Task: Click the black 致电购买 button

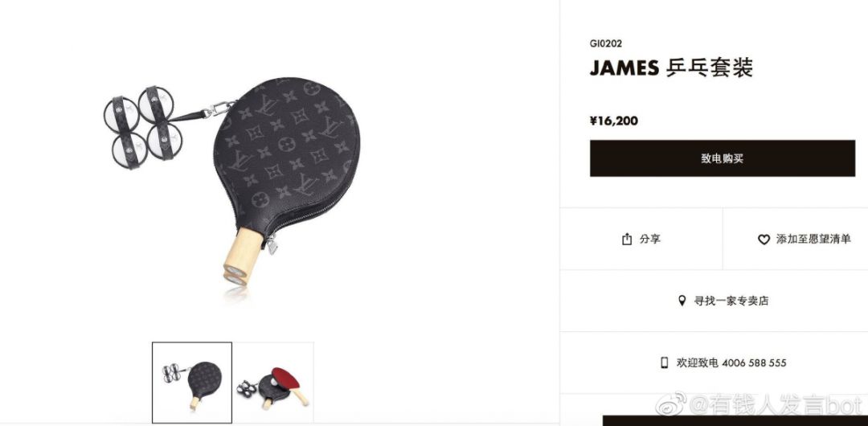Action: pyautogui.click(x=723, y=158)
